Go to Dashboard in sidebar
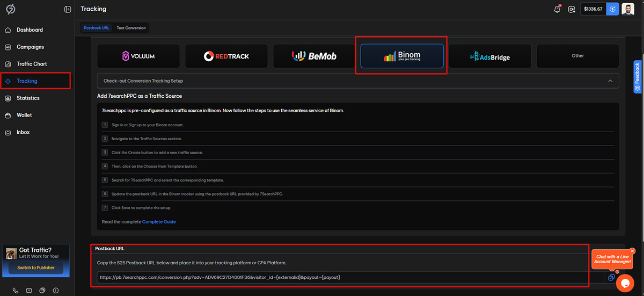The image size is (644, 296). 30,30
